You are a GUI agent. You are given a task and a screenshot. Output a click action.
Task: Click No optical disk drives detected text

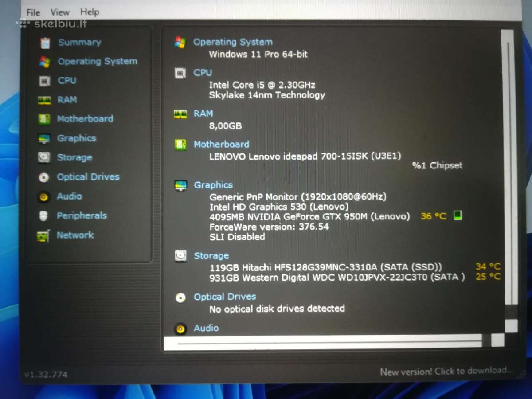[x=277, y=309]
